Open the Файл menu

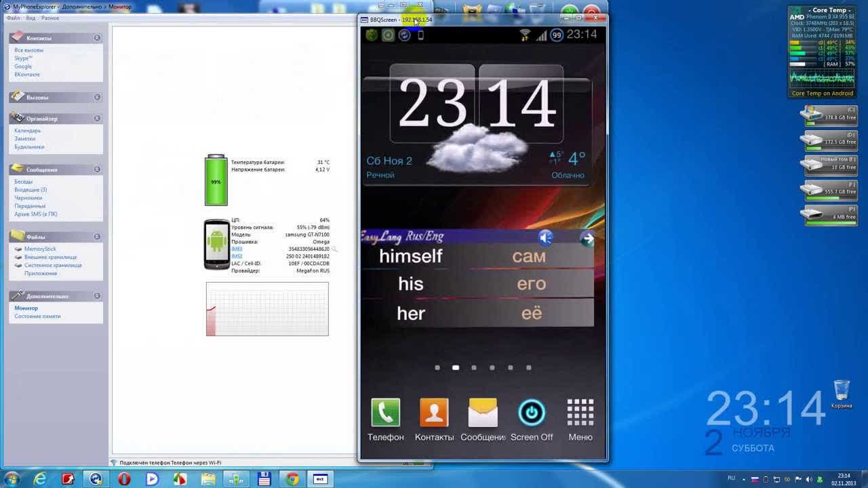[13, 18]
